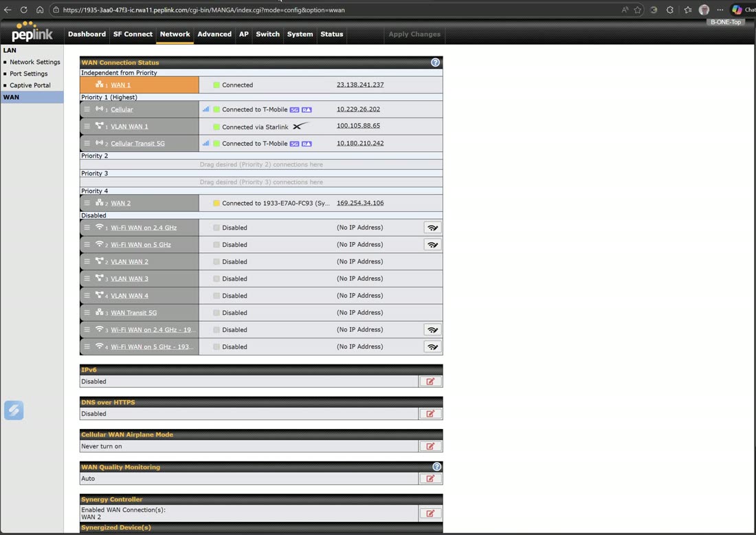Click 5G badge in Cellular row
This screenshot has width=756, height=535.
[294, 109]
